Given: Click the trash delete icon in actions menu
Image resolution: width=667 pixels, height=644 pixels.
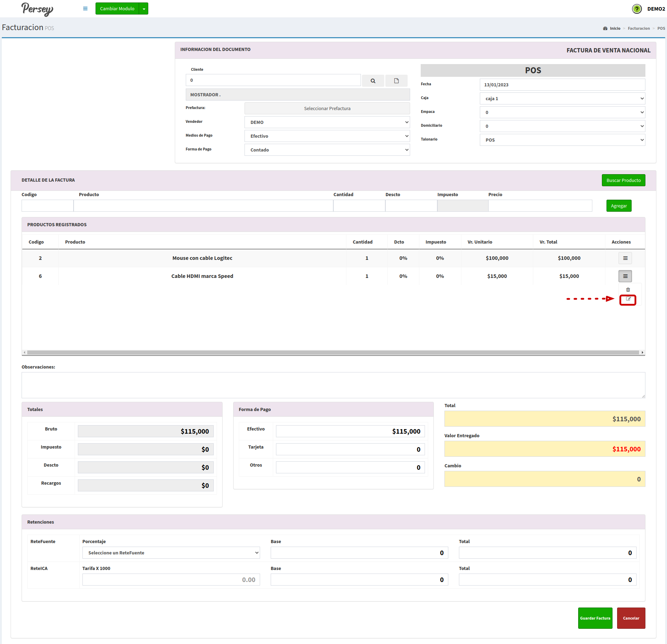Looking at the screenshot, I should [628, 290].
